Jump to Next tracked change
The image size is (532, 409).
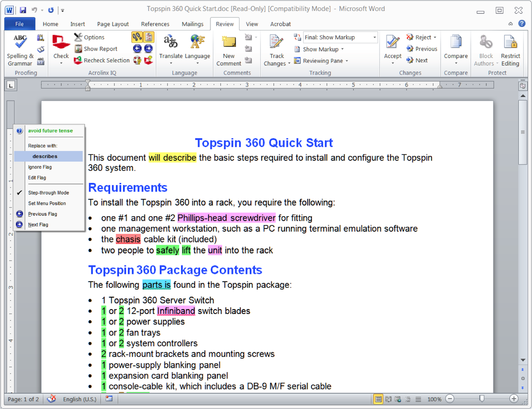click(x=417, y=60)
